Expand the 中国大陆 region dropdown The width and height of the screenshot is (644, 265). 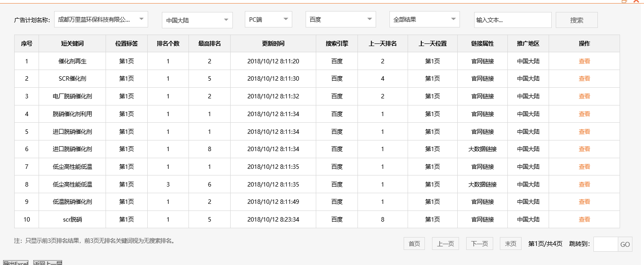tap(197, 19)
